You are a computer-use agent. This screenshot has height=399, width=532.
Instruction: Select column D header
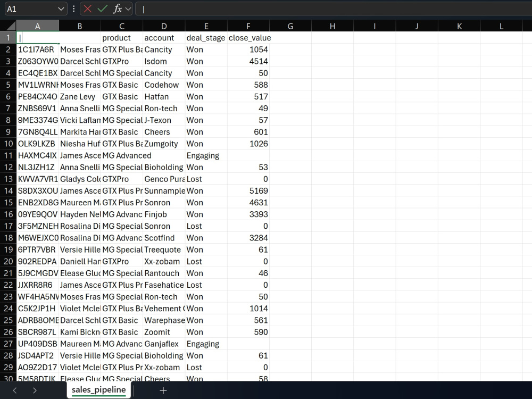point(164,26)
